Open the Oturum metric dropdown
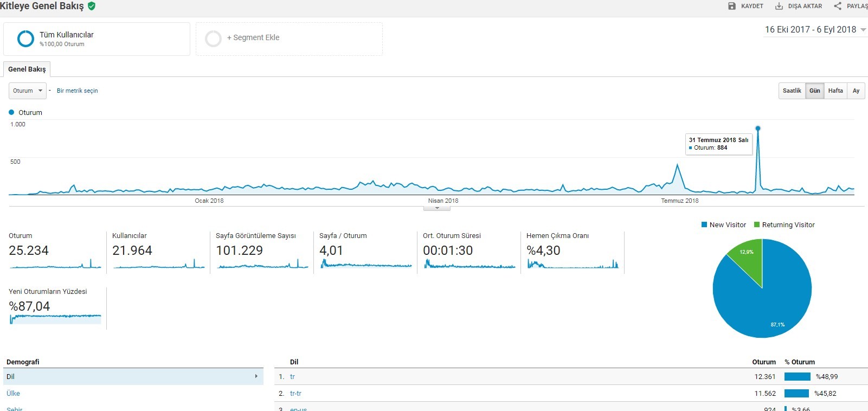This screenshot has height=411, width=868. [x=28, y=91]
